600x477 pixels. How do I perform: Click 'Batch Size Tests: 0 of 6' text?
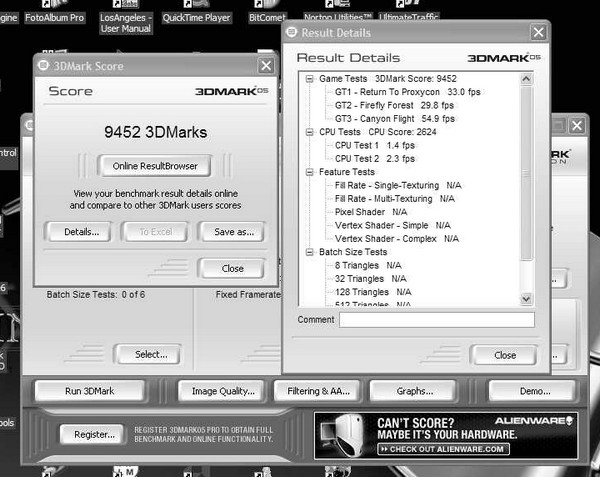pyautogui.click(x=96, y=295)
